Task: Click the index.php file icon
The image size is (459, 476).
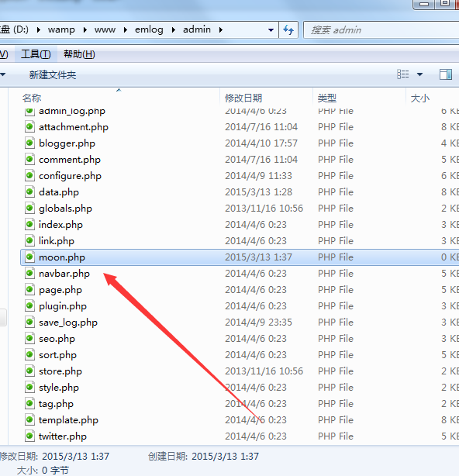Action: click(x=29, y=224)
